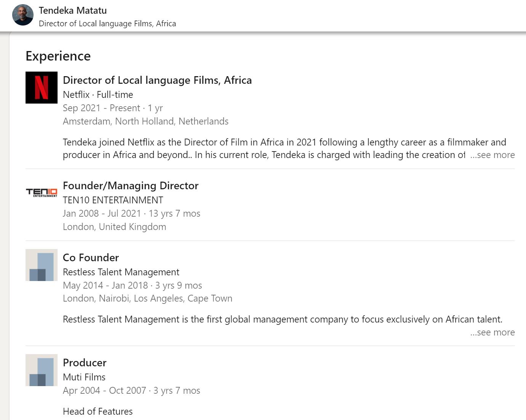Visit the Netflix · Full-time company link
Viewport: 526px width, 420px height.
[98, 95]
